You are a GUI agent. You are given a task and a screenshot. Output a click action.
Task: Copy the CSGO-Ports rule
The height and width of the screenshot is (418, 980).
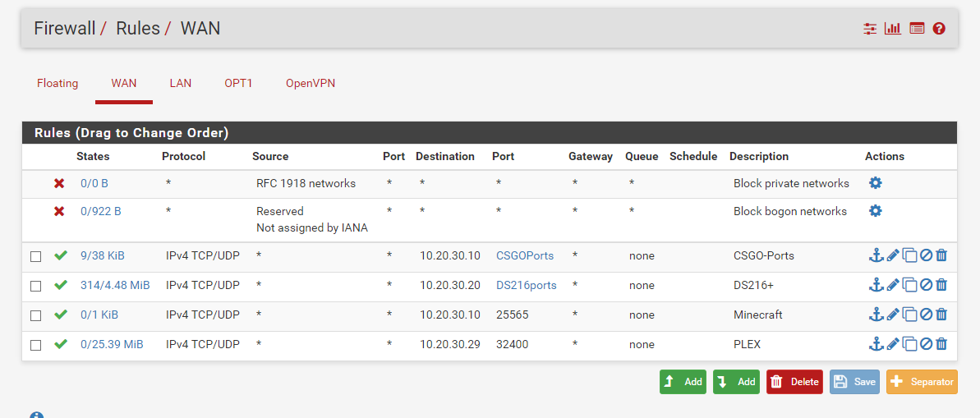point(910,255)
